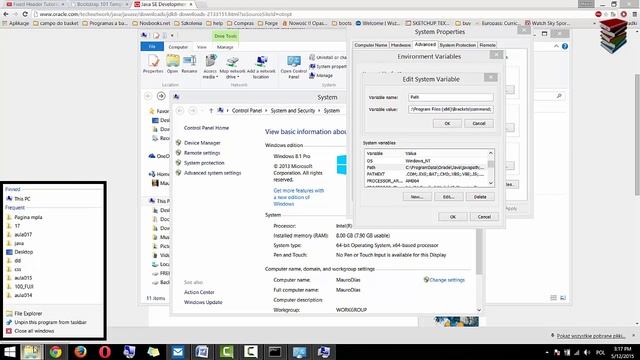
Task: Open Opera from the taskbar
Action: point(105,351)
